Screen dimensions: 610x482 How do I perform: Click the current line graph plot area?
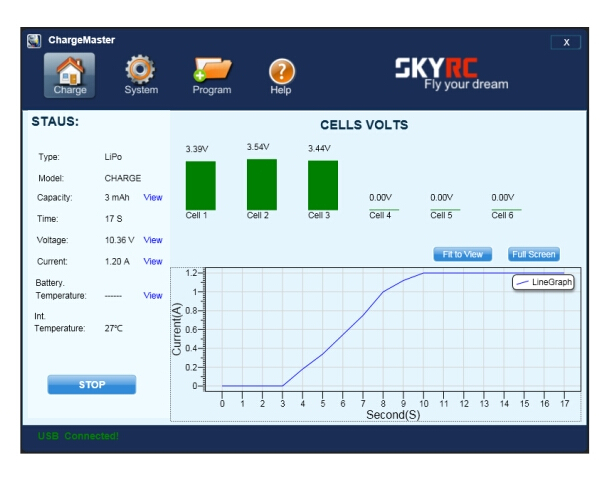point(393,329)
